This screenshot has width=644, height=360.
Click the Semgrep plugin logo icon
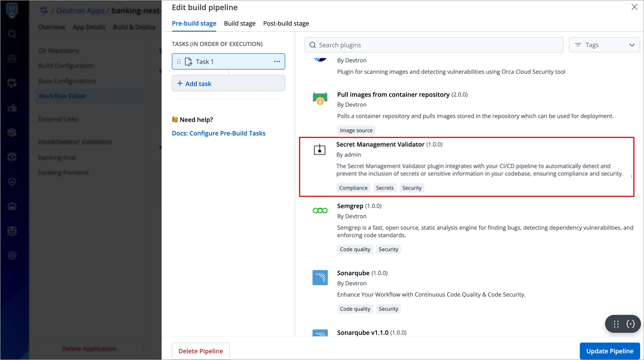[320, 211]
